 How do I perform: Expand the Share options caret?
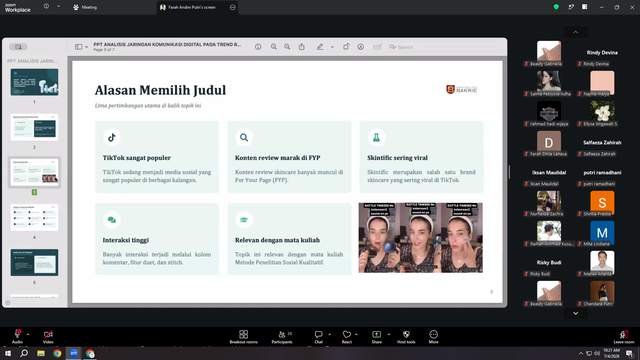(x=389, y=334)
